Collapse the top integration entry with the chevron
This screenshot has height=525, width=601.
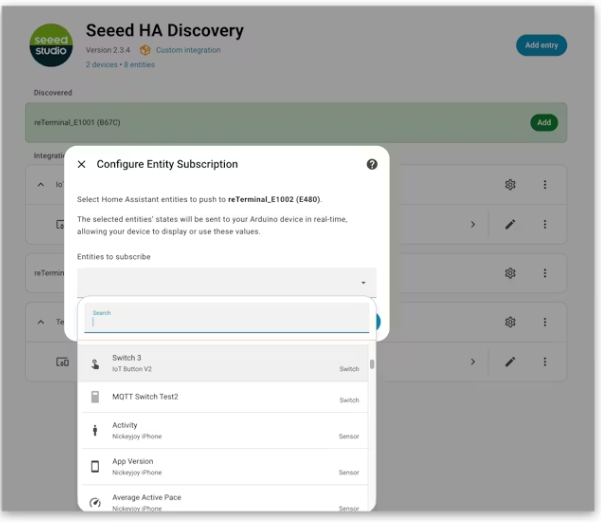[x=41, y=185]
